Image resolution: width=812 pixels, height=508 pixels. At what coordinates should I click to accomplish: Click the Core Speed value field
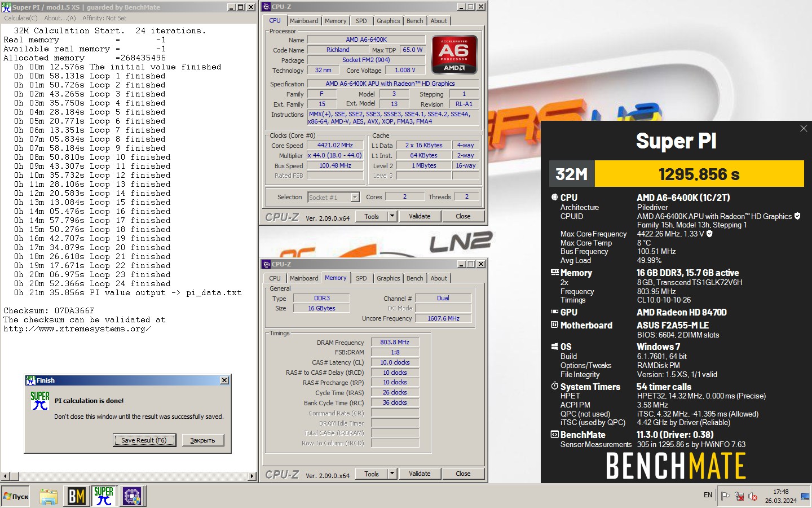coord(335,145)
